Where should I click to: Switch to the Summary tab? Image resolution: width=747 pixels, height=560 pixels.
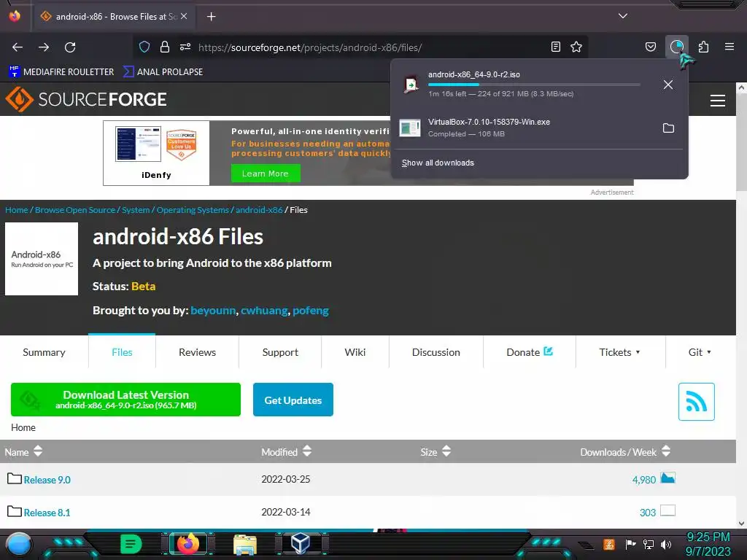[x=44, y=352]
